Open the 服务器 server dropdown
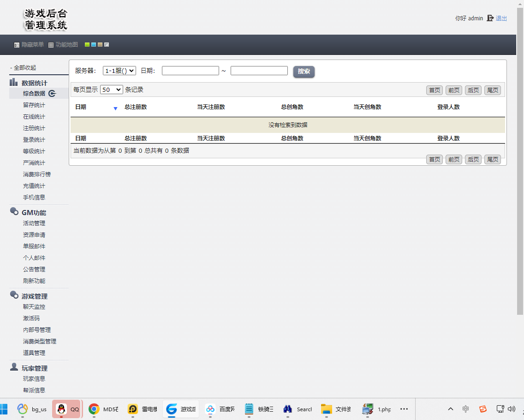Screen dimensions: 524x420 click(119, 71)
